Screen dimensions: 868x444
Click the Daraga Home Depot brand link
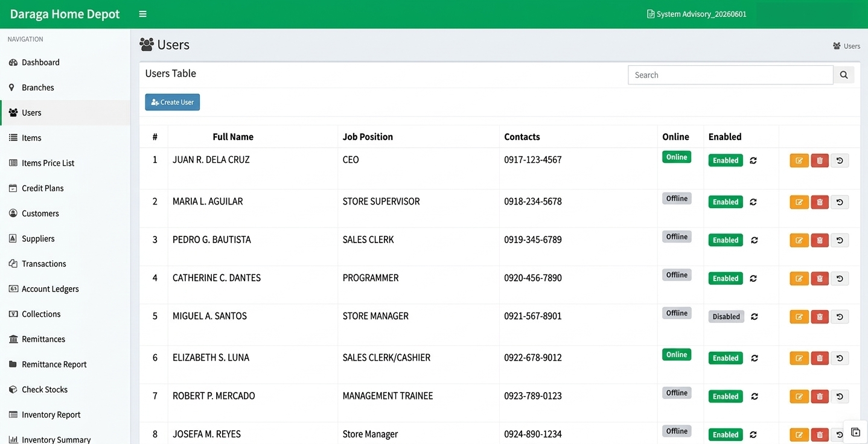click(x=65, y=14)
